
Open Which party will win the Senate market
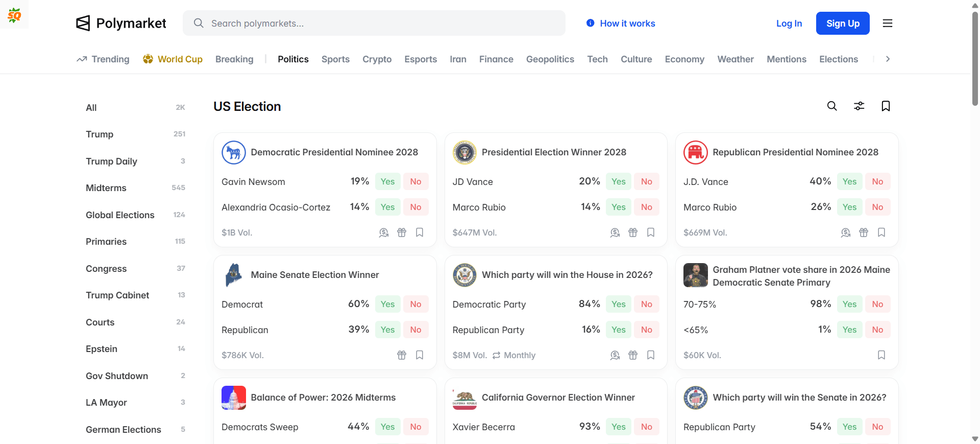tap(799, 398)
